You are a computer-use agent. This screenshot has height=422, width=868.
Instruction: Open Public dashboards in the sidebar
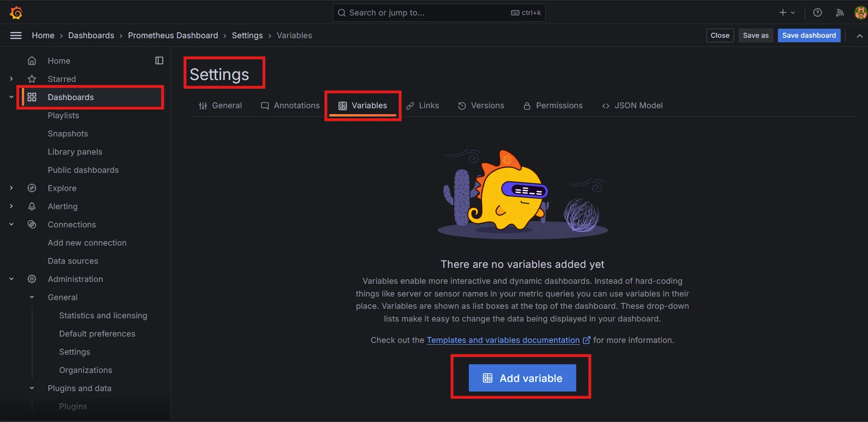(x=83, y=170)
